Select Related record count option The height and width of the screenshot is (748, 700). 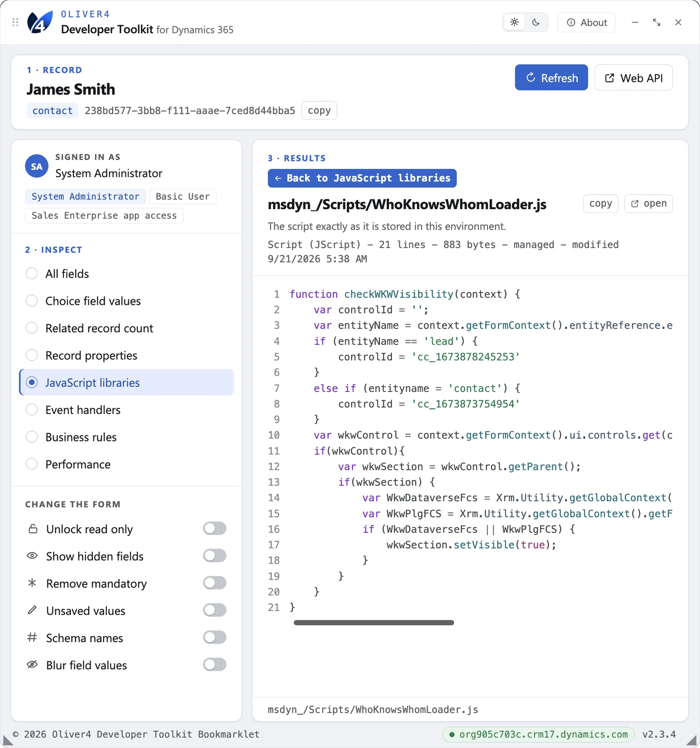(x=127, y=328)
